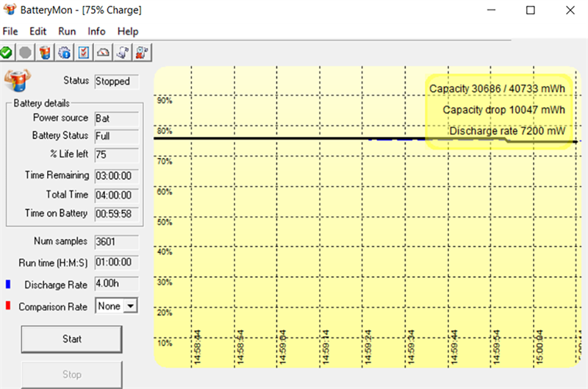This screenshot has width=588, height=389.
Task: Click the Run time field 01:00:00
Action: (116, 263)
